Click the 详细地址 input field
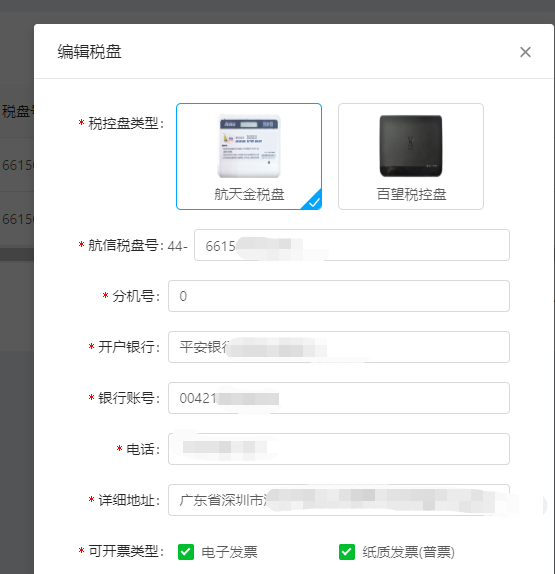The image size is (555, 574). click(x=339, y=500)
